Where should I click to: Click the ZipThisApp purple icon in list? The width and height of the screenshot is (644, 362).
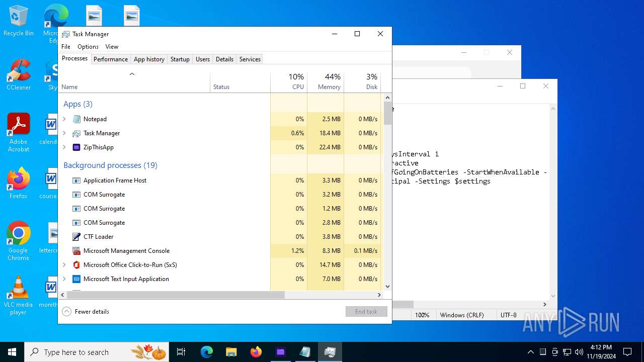tap(76, 147)
